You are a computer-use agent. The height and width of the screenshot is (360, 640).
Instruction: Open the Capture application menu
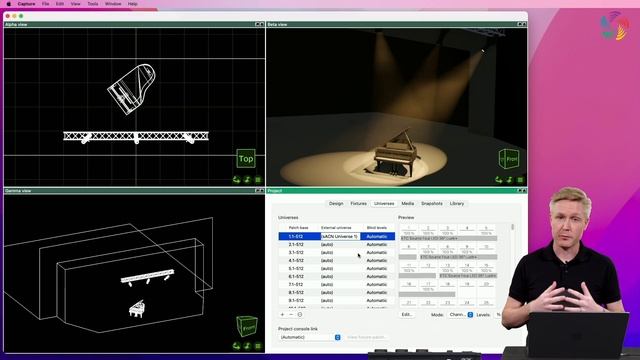coord(26,4)
